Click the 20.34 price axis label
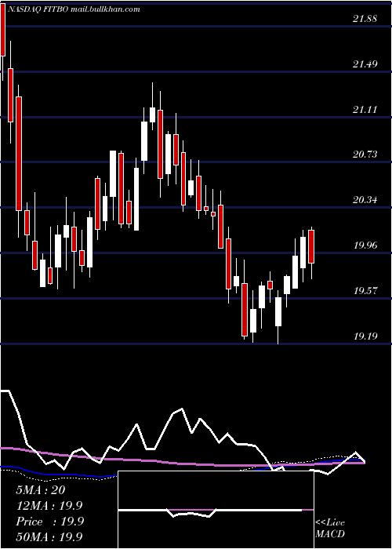Screen dimensions: 392x549 click(365, 200)
